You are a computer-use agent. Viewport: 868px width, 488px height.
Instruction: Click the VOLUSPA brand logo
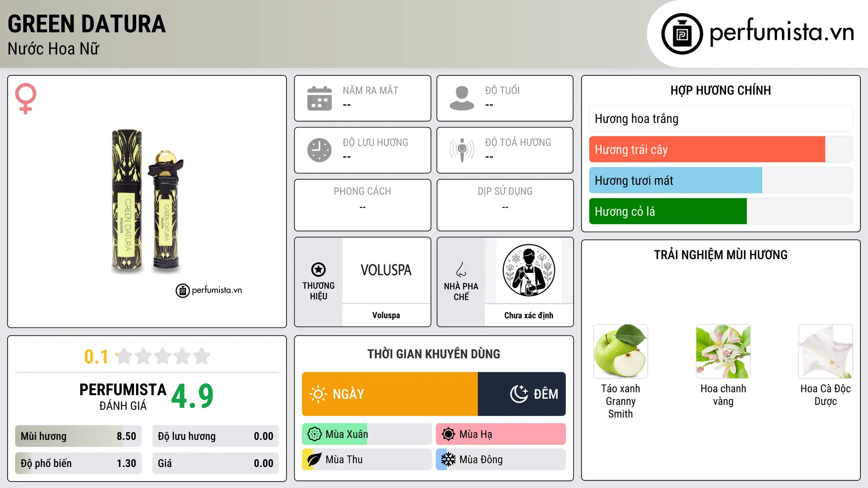click(x=386, y=270)
